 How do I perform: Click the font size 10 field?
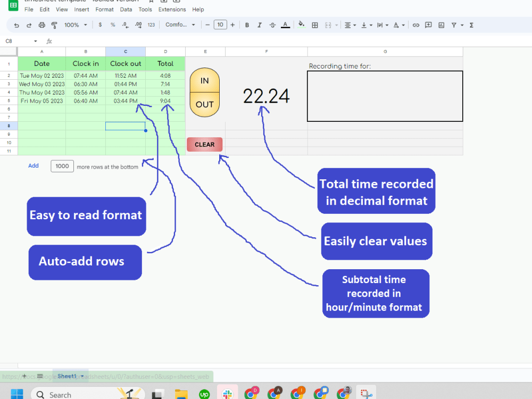pos(220,24)
